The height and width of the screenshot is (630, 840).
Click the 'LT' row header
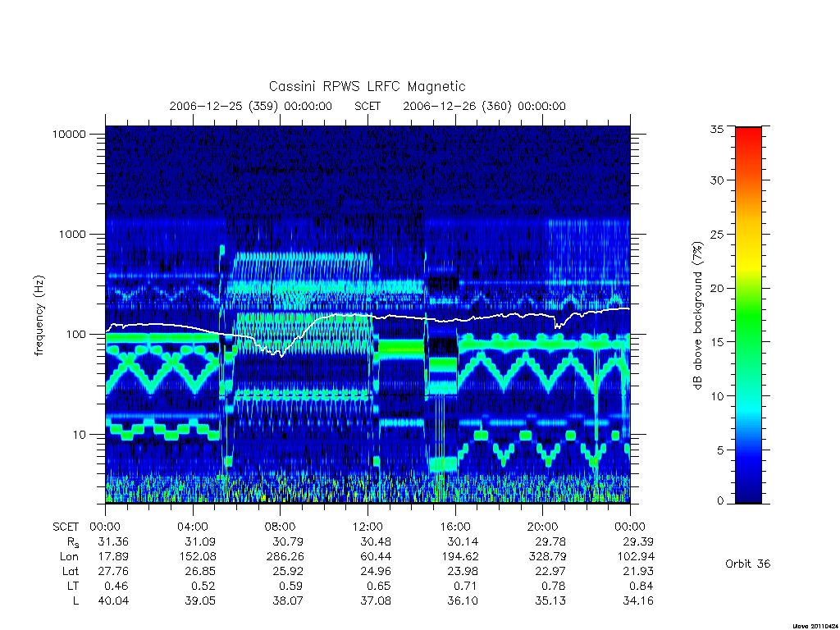point(73,586)
